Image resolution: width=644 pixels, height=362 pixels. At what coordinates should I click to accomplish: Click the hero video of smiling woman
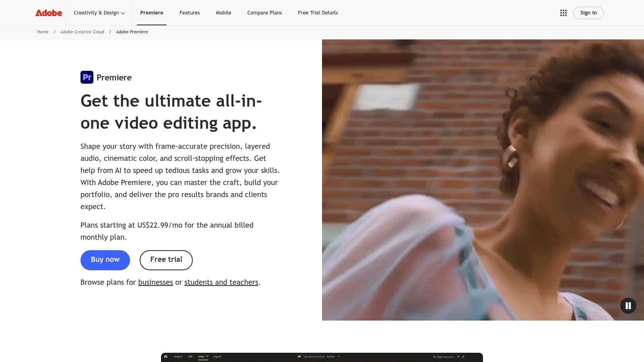tap(483, 180)
